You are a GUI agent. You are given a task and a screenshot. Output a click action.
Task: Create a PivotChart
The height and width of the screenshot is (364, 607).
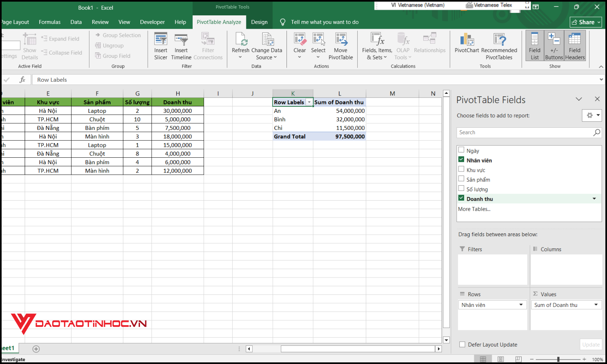pyautogui.click(x=466, y=45)
